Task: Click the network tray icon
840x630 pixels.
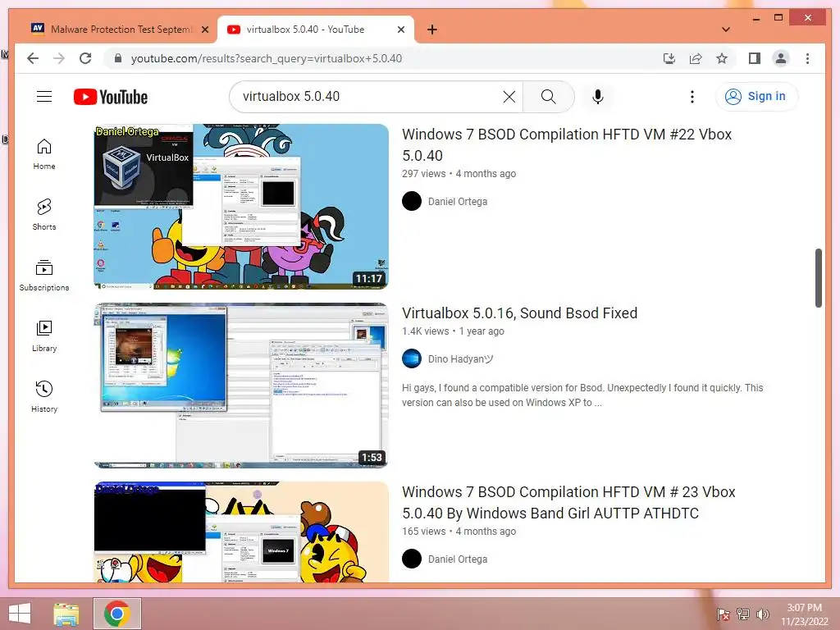Action: (x=742, y=614)
